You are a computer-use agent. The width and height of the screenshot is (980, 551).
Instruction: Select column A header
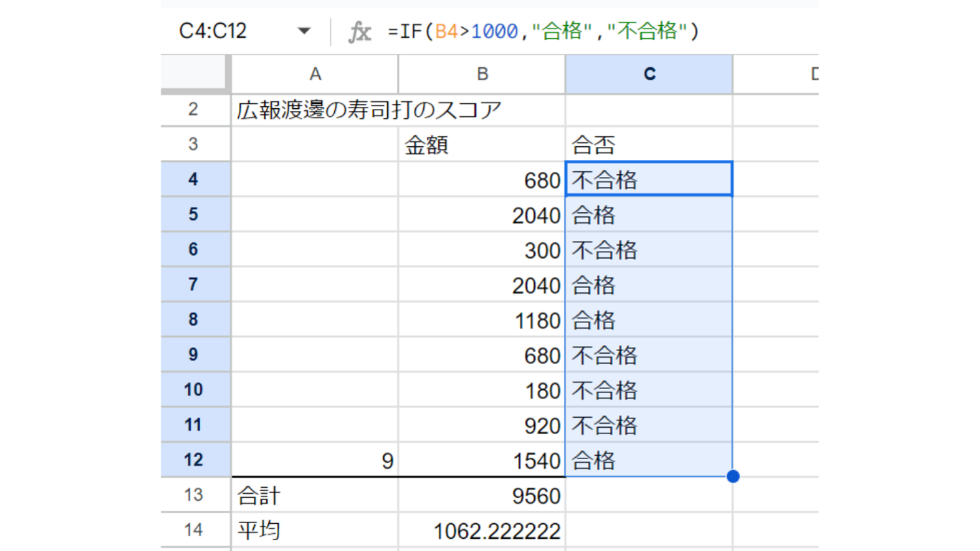314,74
